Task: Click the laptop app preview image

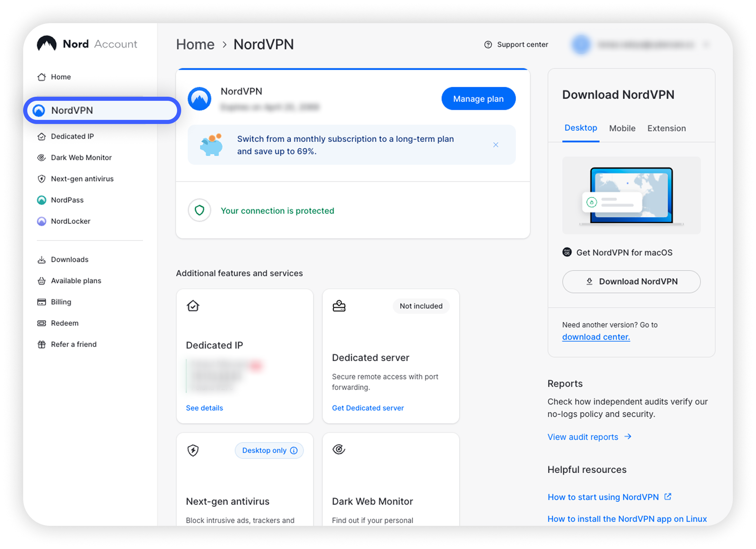Action: tap(631, 195)
